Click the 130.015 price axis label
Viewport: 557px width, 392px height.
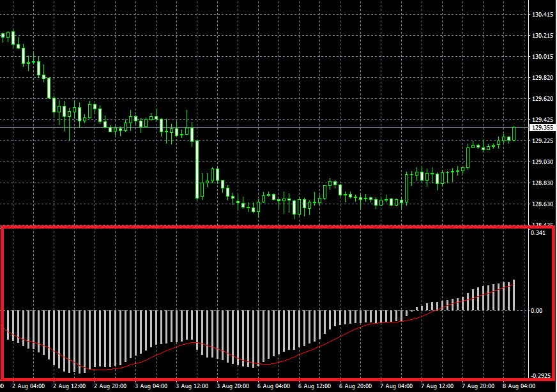coord(542,56)
